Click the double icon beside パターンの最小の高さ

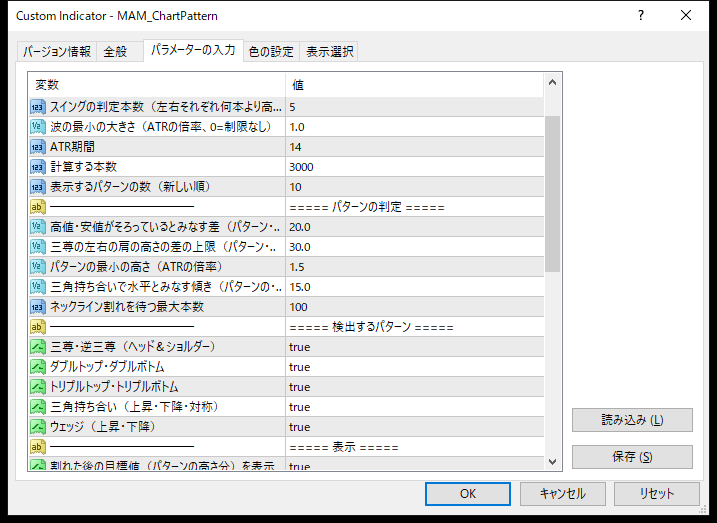pyautogui.click(x=38, y=267)
